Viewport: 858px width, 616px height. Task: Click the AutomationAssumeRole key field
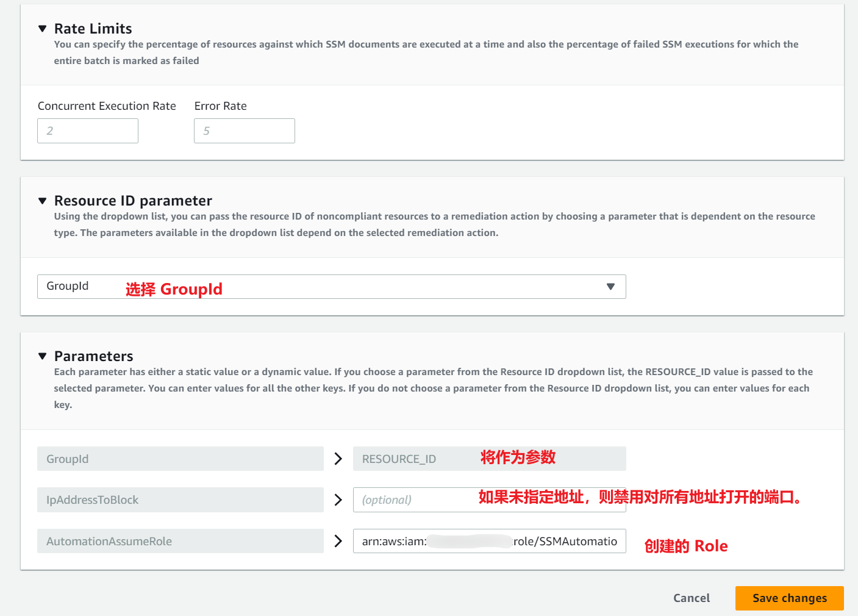coord(180,541)
